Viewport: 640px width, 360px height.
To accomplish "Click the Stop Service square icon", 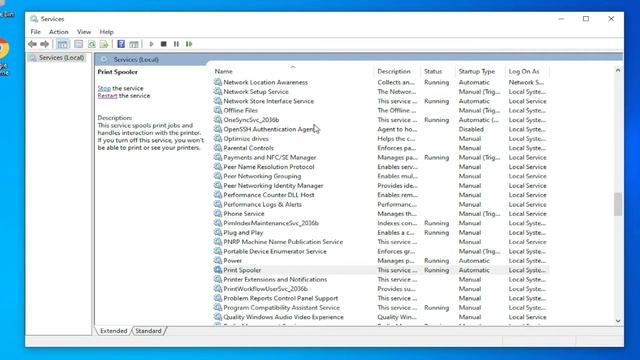I will (164, 44).
